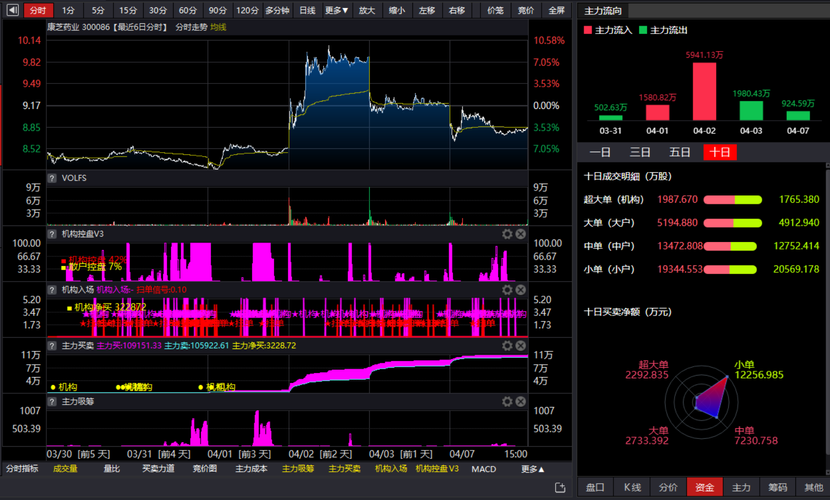Click the green 主力流出 legend swatch
The width and height of the screenshot is (830, 500).
(643, 30)
